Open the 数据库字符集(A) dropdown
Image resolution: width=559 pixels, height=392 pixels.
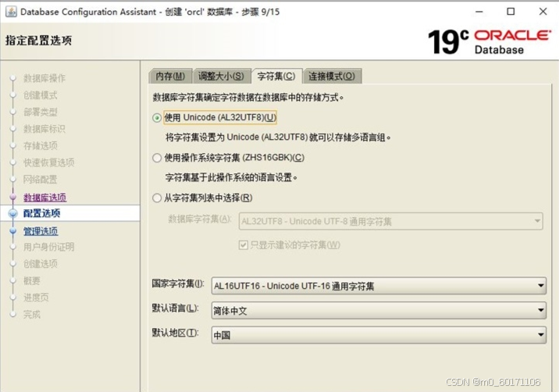(x=390, y=221)
